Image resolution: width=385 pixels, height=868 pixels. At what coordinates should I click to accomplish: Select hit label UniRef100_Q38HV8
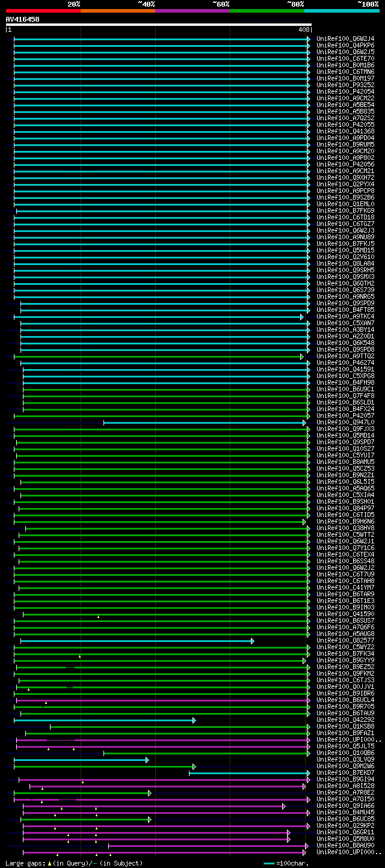tap(345, 528)
